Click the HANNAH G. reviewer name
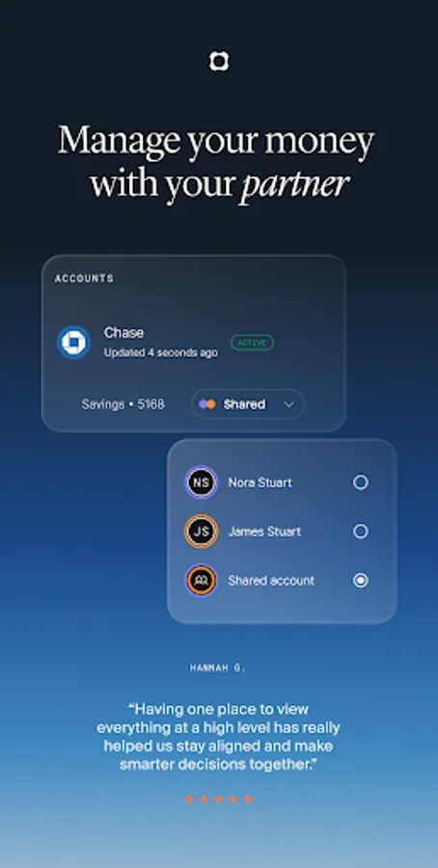Screen dimensions: 438x868 pyautogui.click(x=218, y=668)
